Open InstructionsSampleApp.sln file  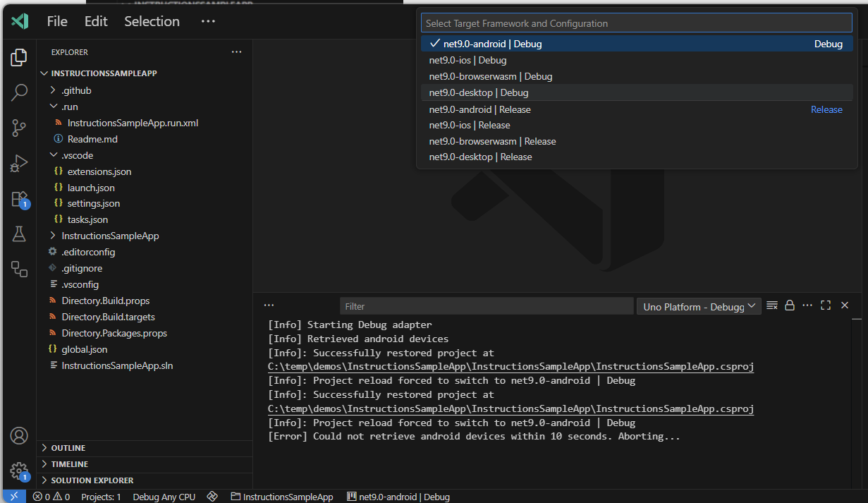[x=145, y=365]
